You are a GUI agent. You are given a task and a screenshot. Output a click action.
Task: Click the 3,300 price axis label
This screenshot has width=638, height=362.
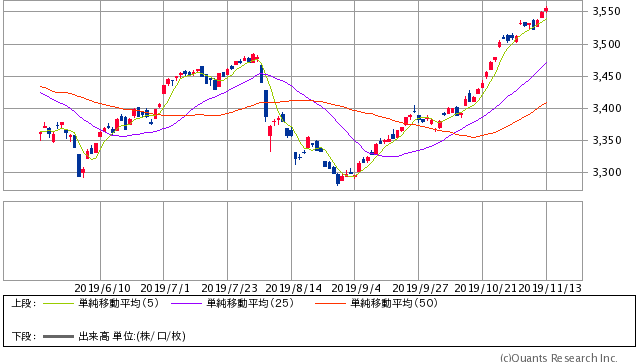pos(607,172)
